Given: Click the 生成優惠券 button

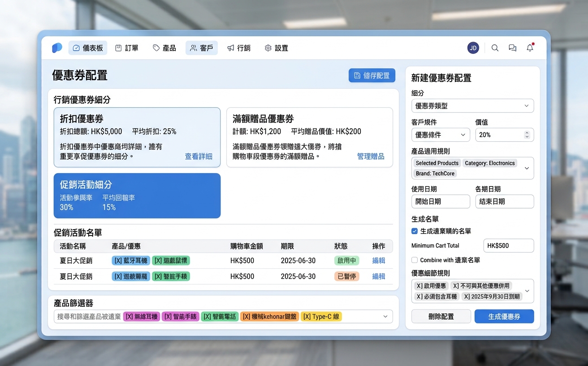Looking at the screenshot, I should (x=504, y=316).
